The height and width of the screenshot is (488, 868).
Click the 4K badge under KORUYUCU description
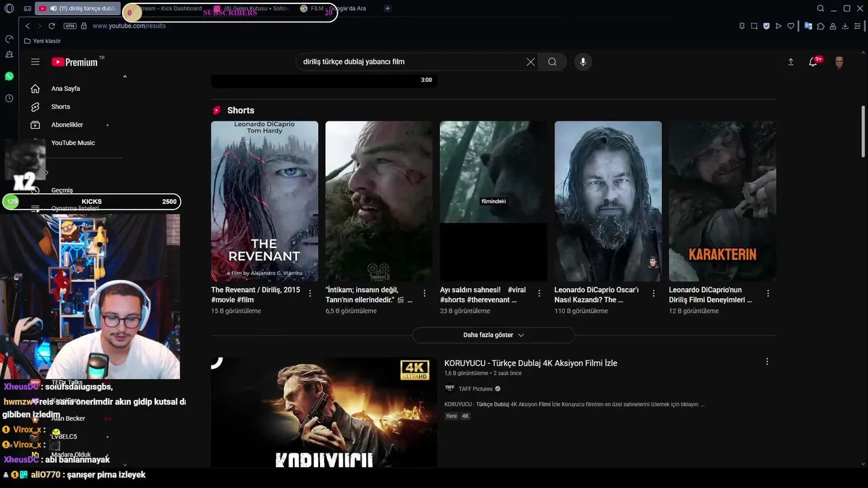(x=465, y=416)
